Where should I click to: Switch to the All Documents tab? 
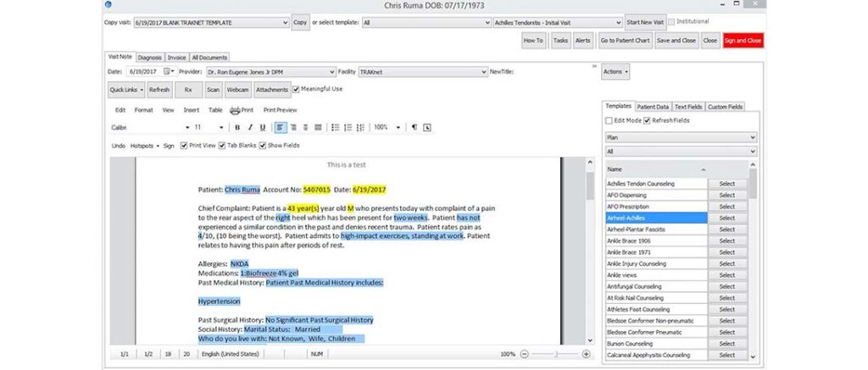click(x=209, y=58)
